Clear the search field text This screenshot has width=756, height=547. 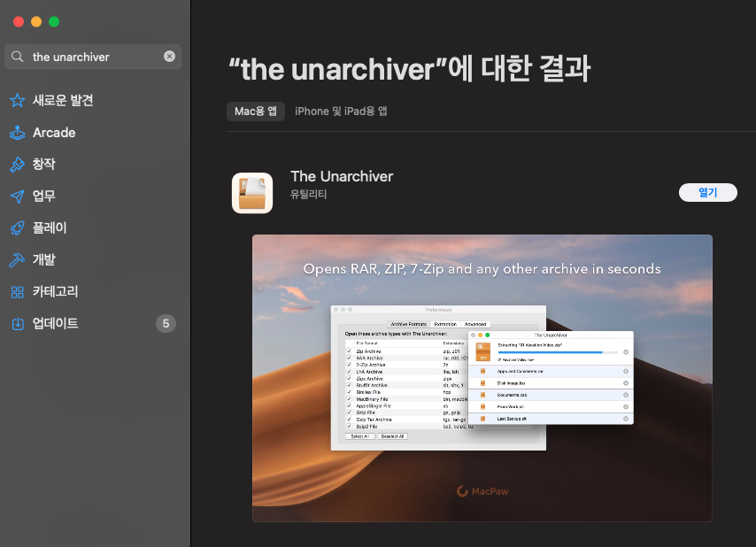click(x=169, y=57)
